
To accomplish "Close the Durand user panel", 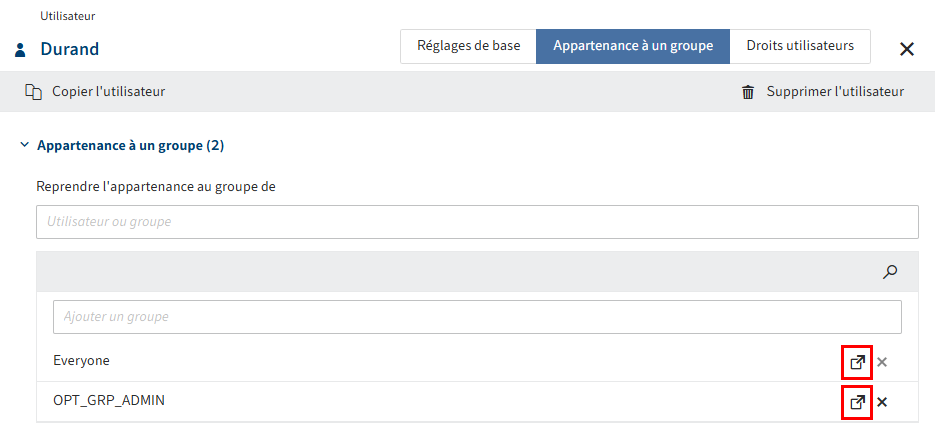I will click(907, 49).
